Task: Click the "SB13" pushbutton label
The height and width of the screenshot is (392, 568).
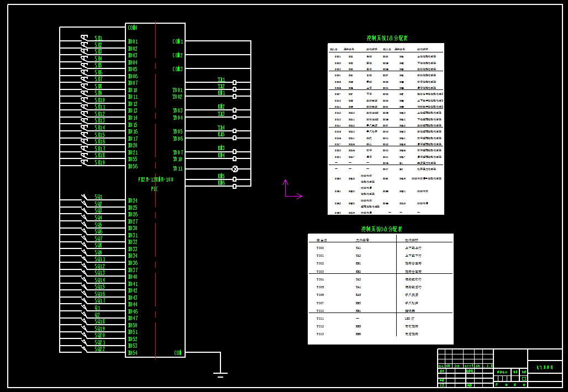Action: (x=100, y=121)
